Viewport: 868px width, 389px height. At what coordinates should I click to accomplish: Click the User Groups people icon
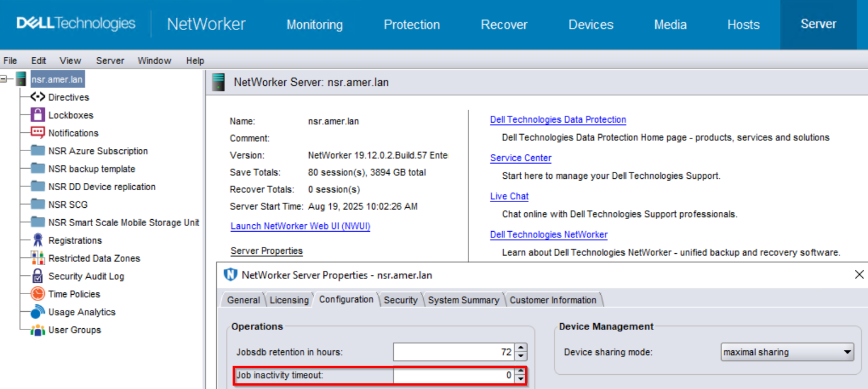click(37, 330)
